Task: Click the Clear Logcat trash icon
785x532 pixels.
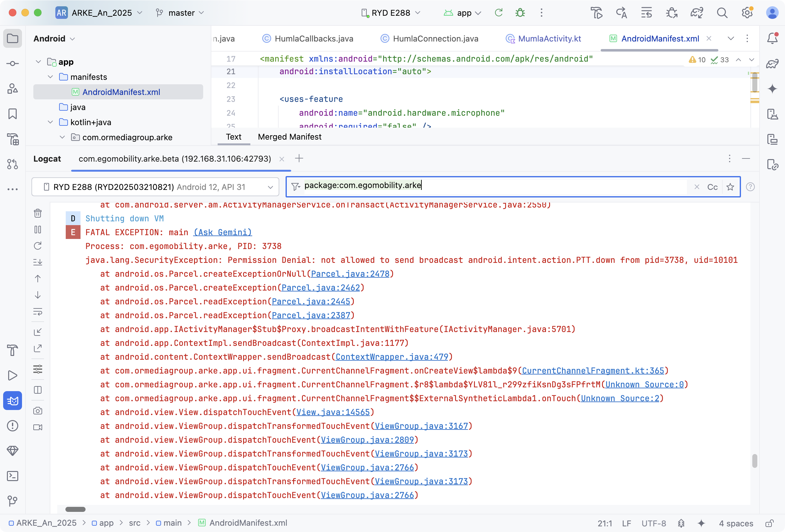Action: [x=38, y=213]
